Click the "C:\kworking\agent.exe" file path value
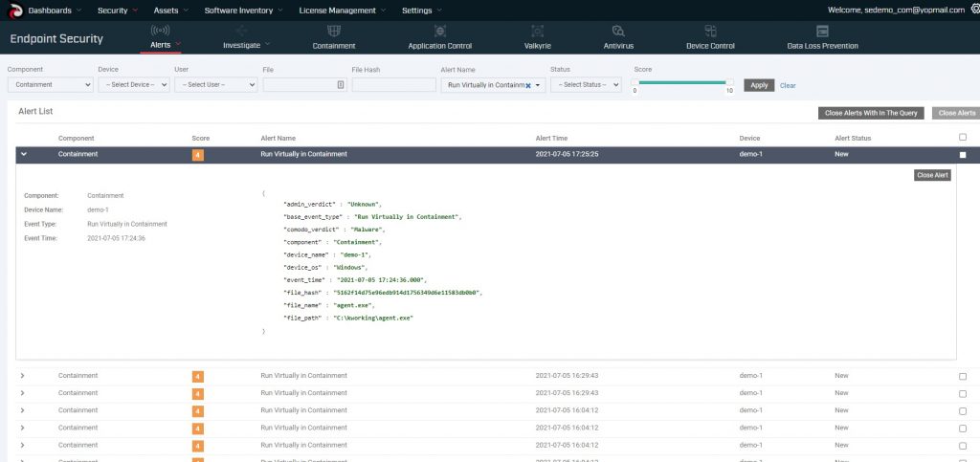The height and width of the screenshot is (462, 980). click(x=373, y=318)
